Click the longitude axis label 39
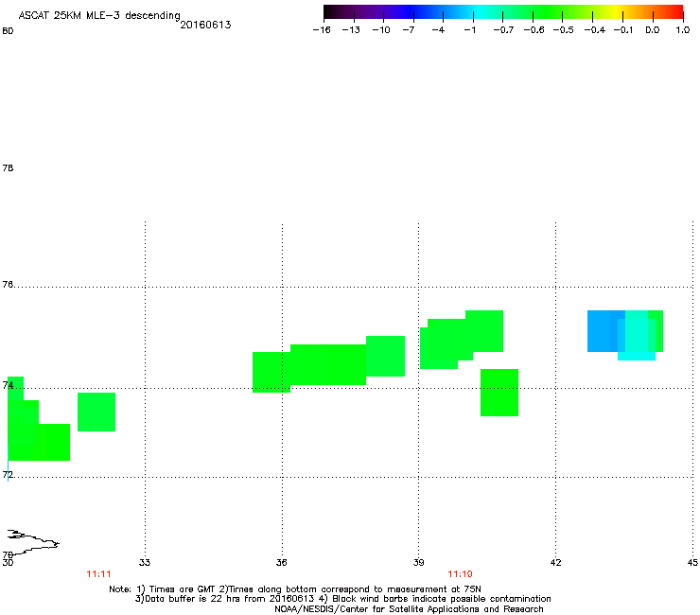The image size is (700, 615). click(x=418, y=562)
